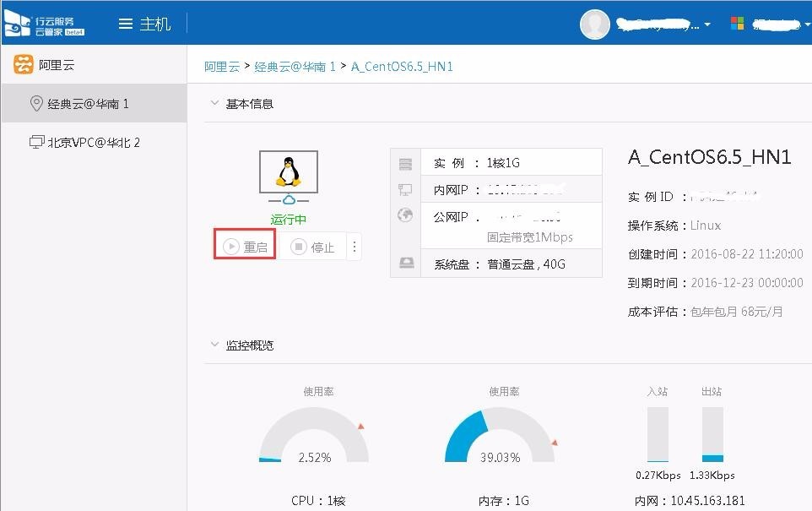Click the 内网IP network icon
The height and width of the screenshot is (511, 812).
coord(405,190)
